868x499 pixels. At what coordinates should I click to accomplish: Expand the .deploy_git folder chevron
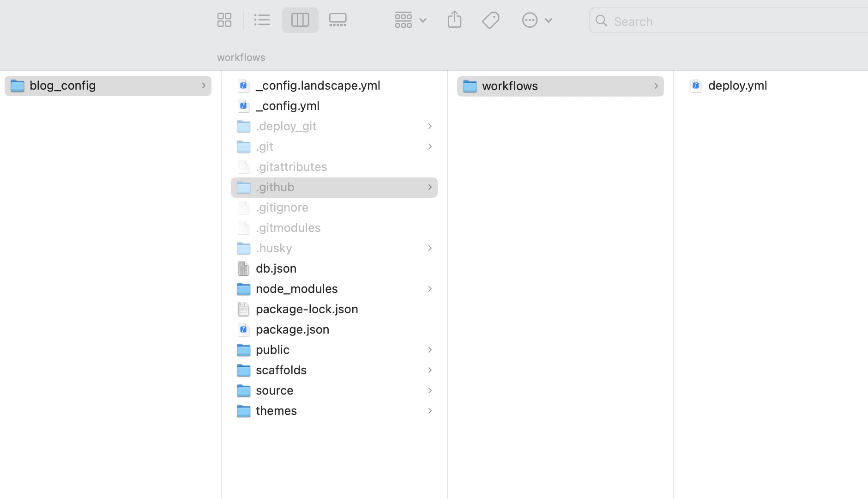click(x=430, y=126)
